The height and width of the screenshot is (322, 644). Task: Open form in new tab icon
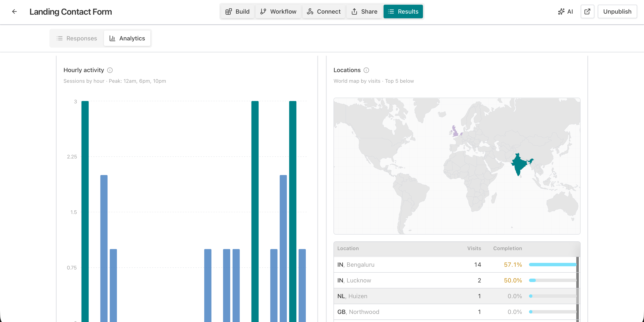587,11
